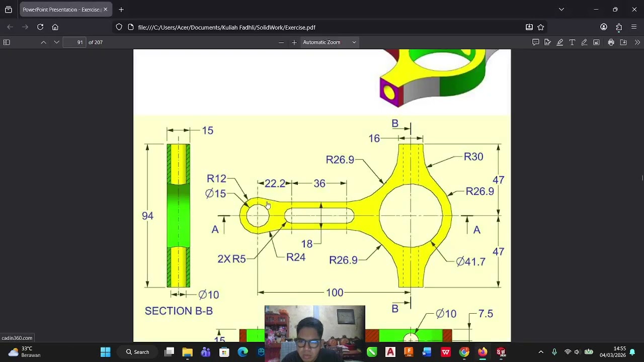
Task: Open the Firefox View panel
Action: [x=9, y=10]
